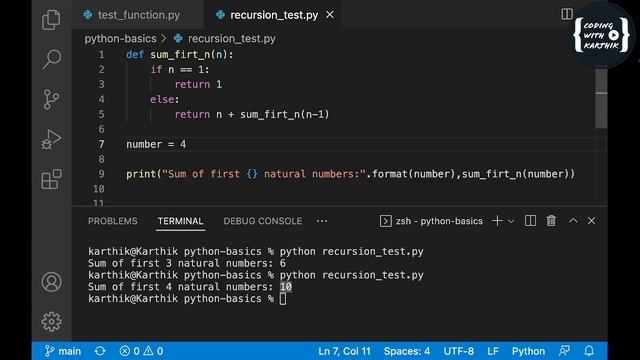Open the terminal launch profile dropdown
The image size is (640, 360).
point(511,221)
